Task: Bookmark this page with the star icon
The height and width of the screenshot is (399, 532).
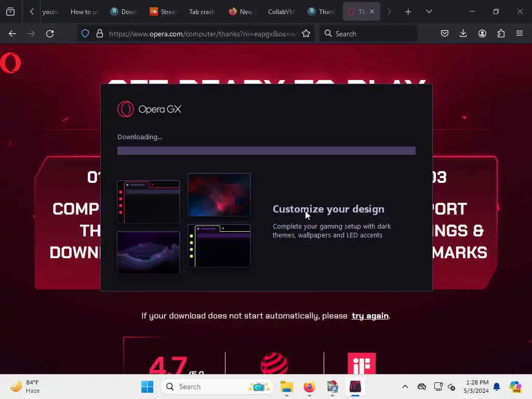Action: click(x=306, y=34)
